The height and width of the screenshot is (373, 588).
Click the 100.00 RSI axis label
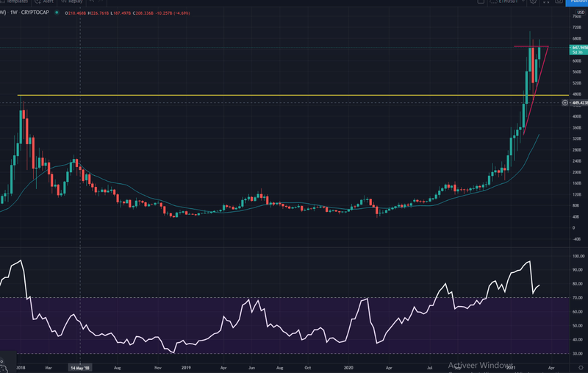pyautogui.click(x=578, y=256)
